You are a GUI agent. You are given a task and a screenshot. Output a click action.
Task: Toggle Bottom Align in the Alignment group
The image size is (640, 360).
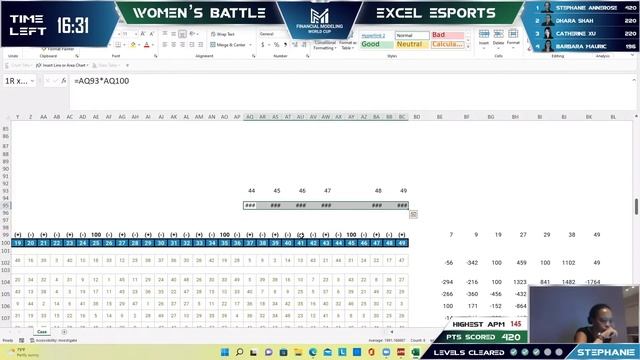(x=182, y=34)
